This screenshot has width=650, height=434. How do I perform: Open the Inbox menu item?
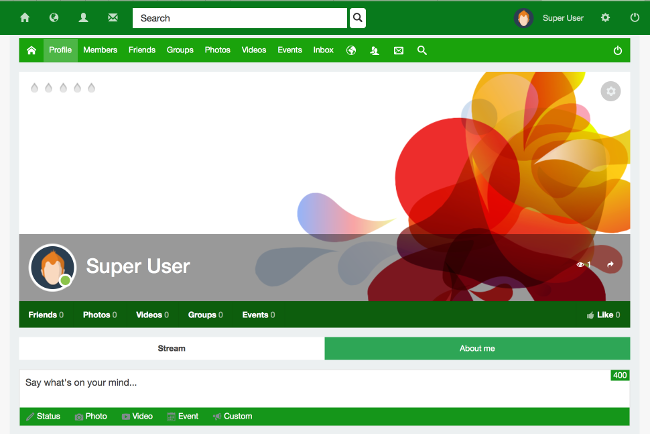tap(323, 50)
